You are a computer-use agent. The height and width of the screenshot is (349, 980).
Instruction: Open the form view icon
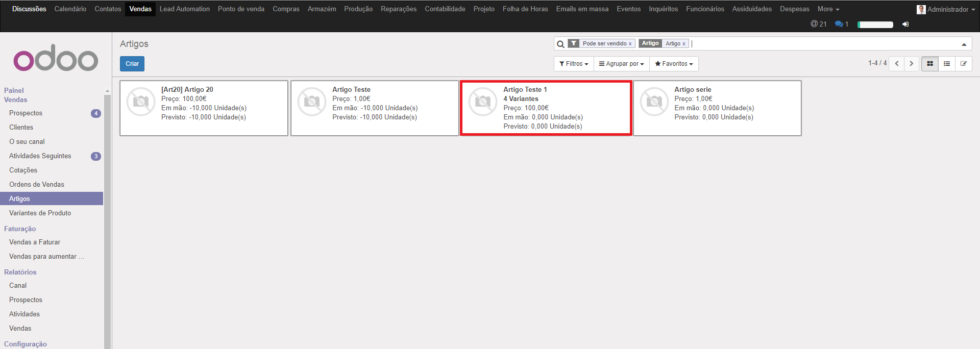tap(963, 64)
